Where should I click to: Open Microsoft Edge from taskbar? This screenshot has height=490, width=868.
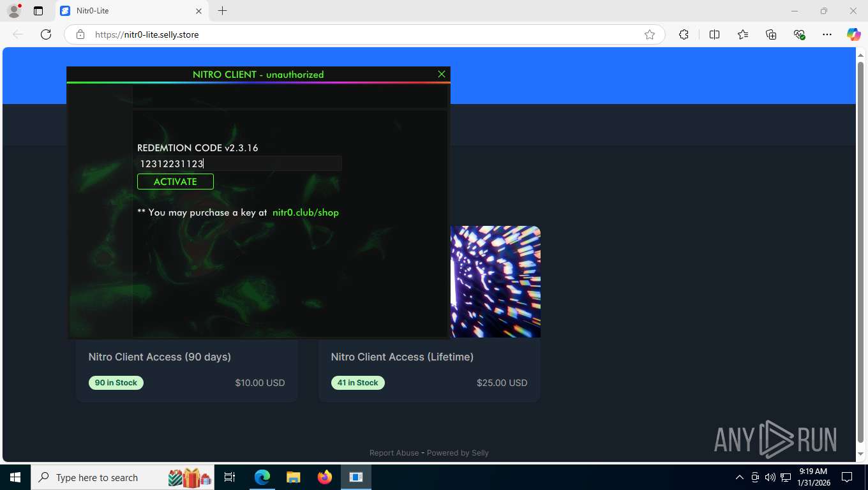click(x=262, y=477)
